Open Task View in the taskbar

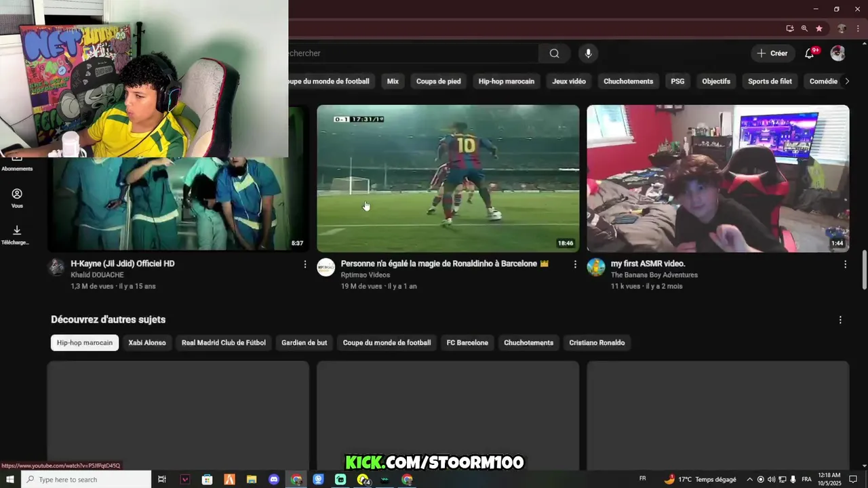tap(162, 479)
